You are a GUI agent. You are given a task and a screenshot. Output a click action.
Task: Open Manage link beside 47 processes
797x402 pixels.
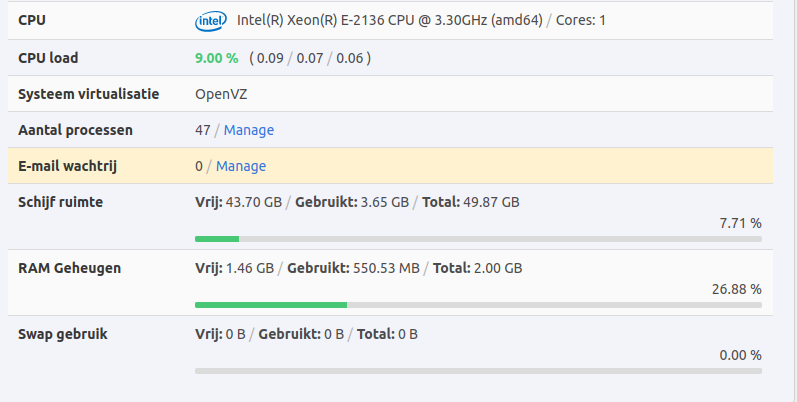pos(249,130)
